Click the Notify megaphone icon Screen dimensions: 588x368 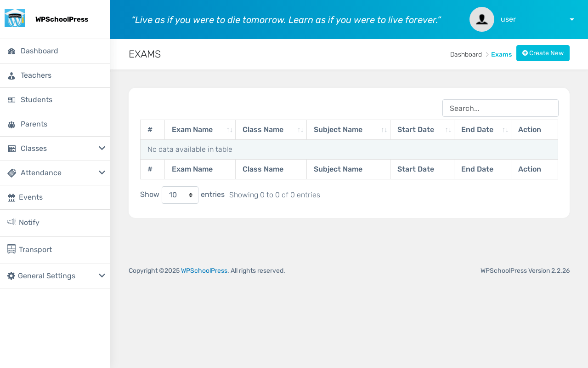[x=11, y=222]
